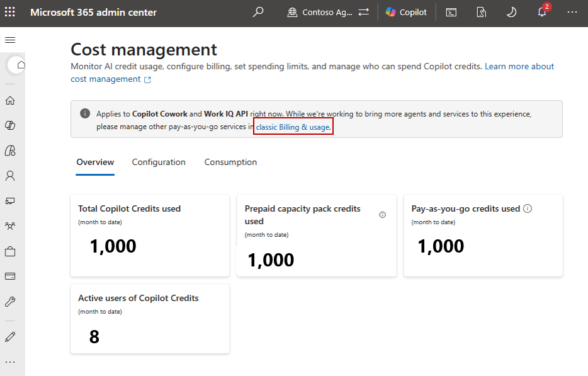Click the Customize navigation pencil icon
Screen dimensions: 588x376
[x=10, y=336]
